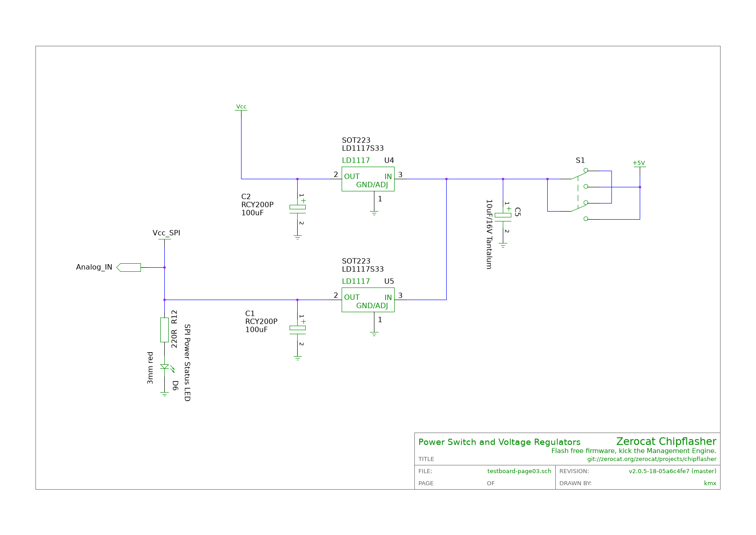Viewport: 756px width, 535px height.
Task: Select the ground symbol below U5
Action: [374, 334]
